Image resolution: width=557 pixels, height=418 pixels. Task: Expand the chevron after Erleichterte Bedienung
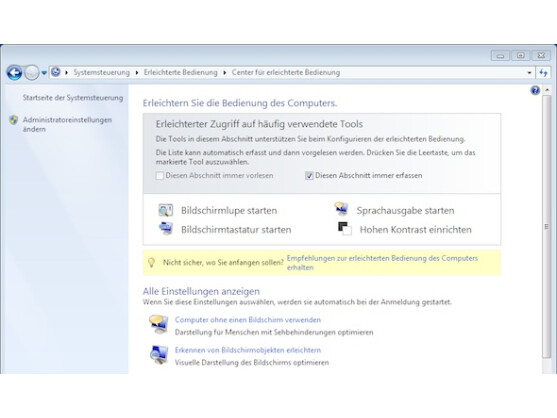pos(225,72)
